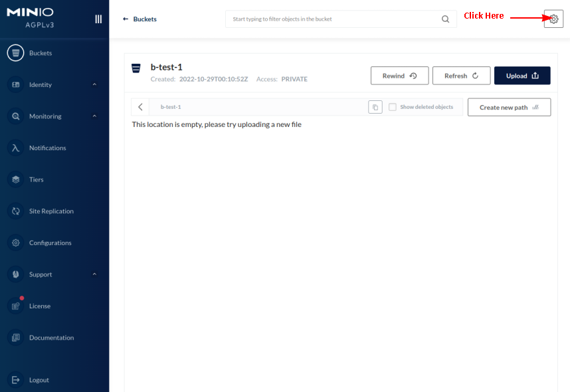Expand the Identity menu chevron
The width and height of the screenshot is (570, 392).
(94, 84)
